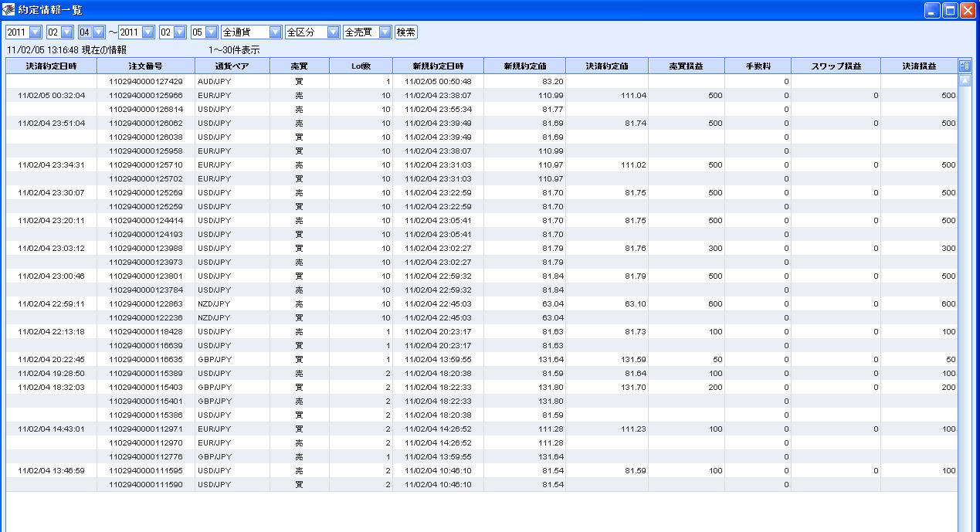This screenshot has height=532, width=980.
Task: Open the end year 2011 dropdown
Action: click(x=148, y=32)
